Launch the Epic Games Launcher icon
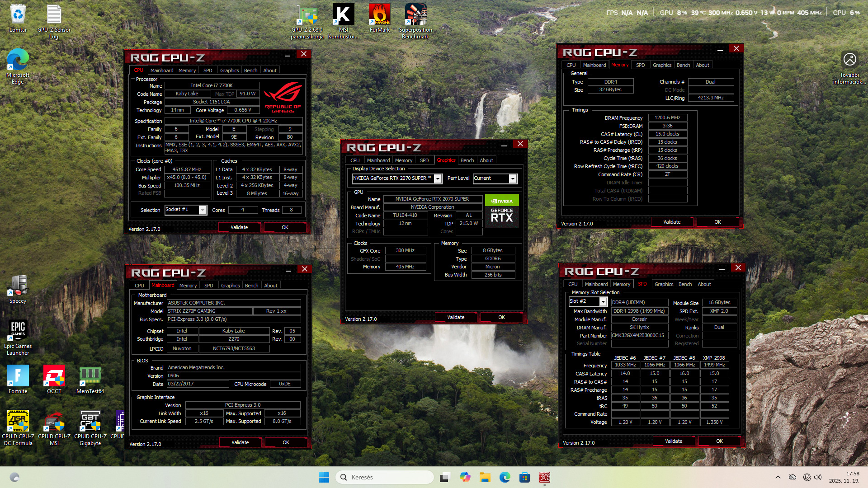 click(18, 331)
